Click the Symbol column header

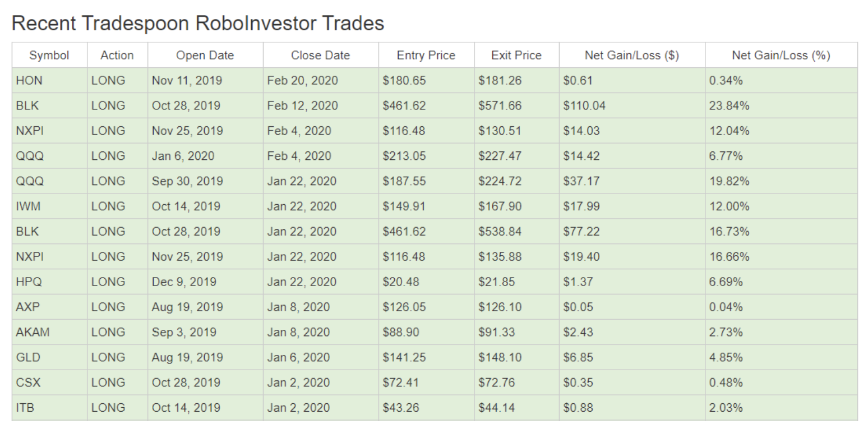pyautogui.click(x=49, y=56)
